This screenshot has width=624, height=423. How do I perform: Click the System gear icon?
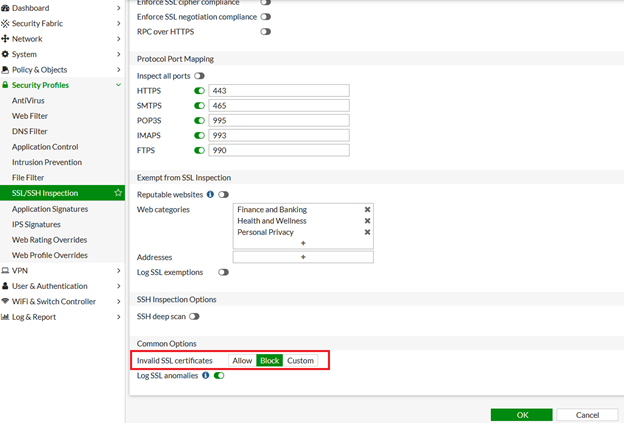click(x=5, y=54)
